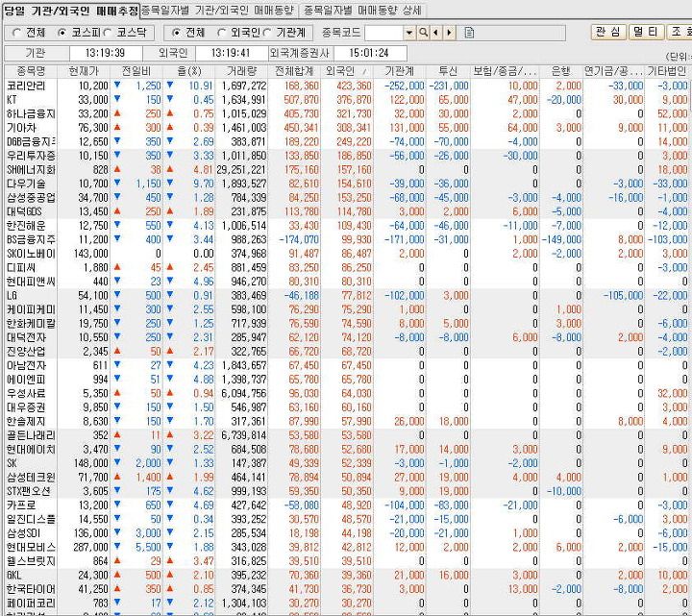Select the LG stock row
Viewport: 692px width, 616px height.
pos(346,296)
